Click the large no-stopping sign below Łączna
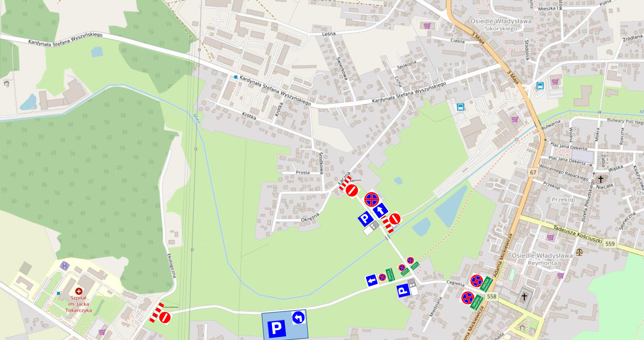Screen dimensions: 644x340 tap(372, 199)
